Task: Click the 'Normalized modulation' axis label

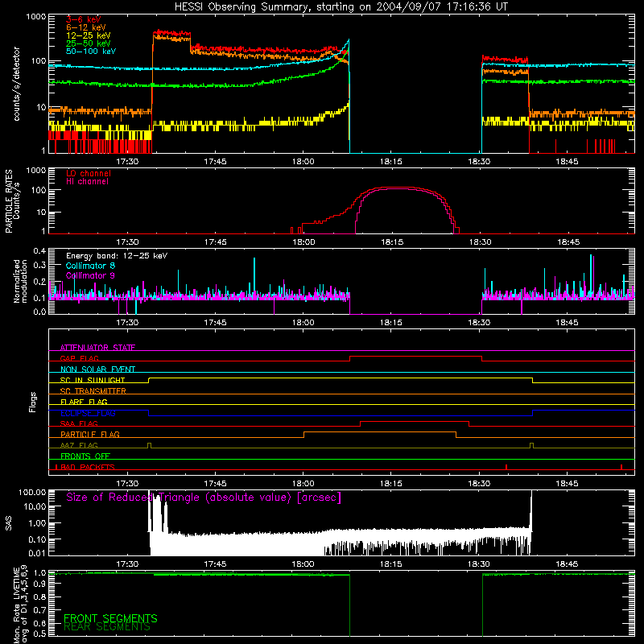Action: (21, 281)
